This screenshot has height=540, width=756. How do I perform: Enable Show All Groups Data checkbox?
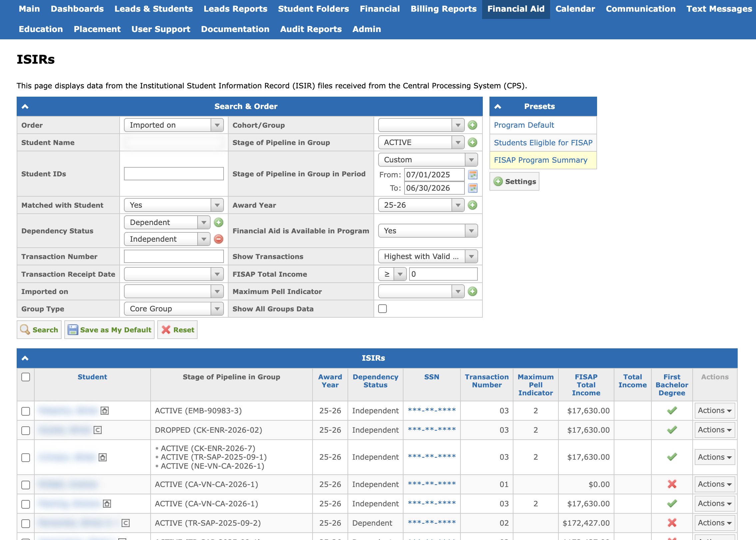382,309
